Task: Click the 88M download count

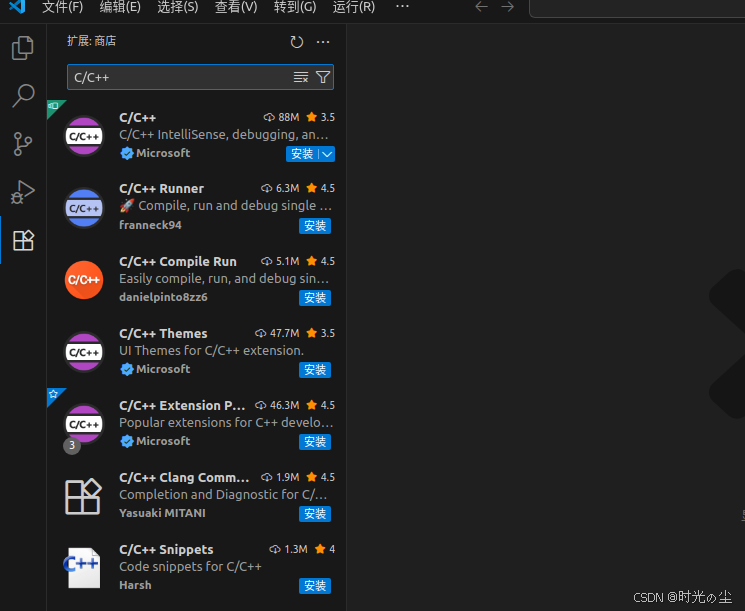Action: [282, 117]
